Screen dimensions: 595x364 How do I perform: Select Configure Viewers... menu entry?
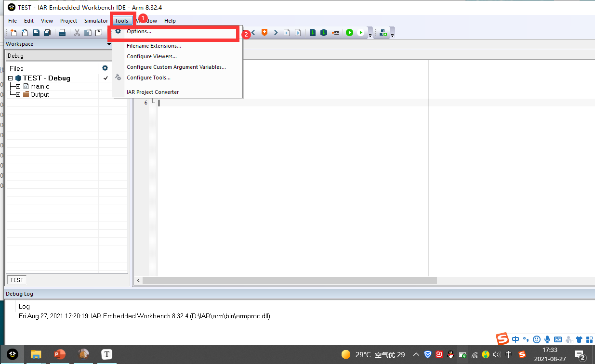click(177, 56)
